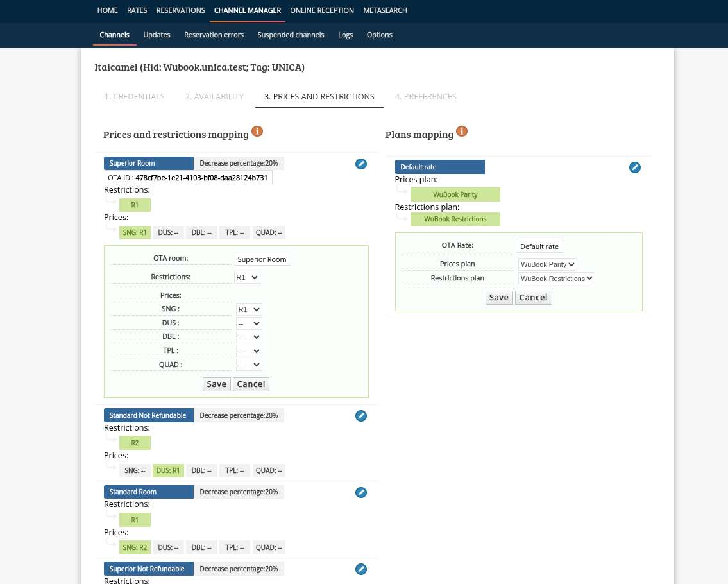
Task: Save the Superior Room mapping
Action: 216,384
